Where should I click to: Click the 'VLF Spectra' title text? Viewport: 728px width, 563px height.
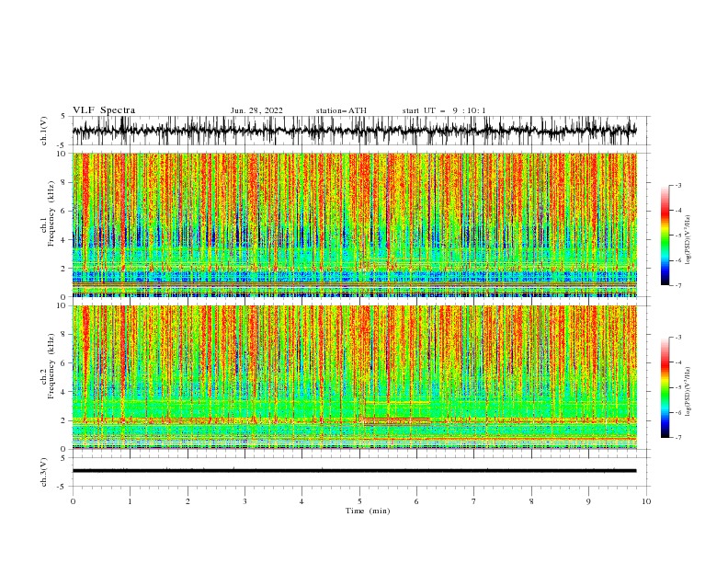[x=104, y=110]
